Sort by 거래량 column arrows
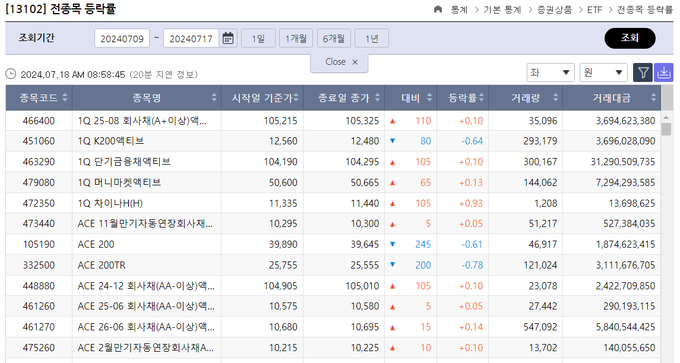 [556, 98]
